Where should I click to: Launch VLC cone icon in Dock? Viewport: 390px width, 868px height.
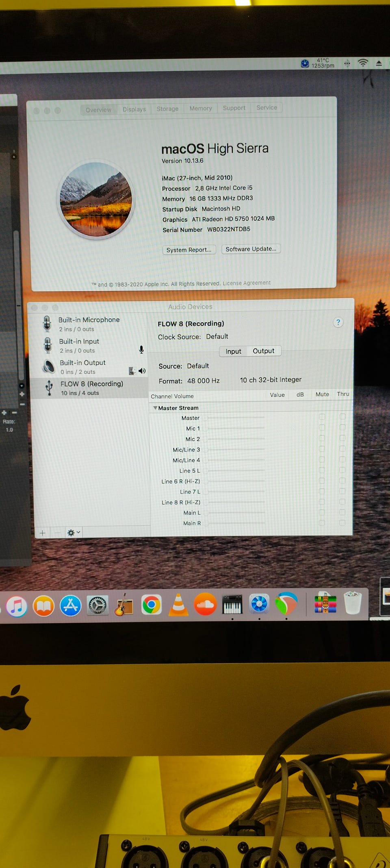178,605
